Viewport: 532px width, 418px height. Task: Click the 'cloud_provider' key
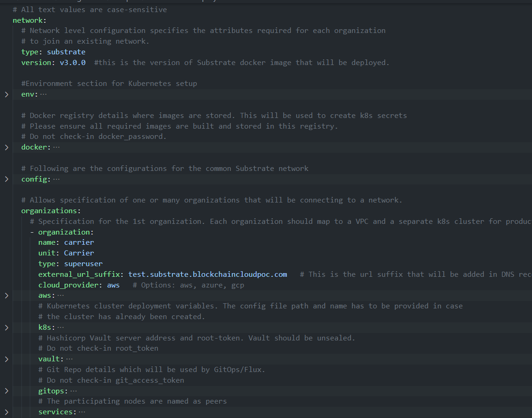[68, 285]
